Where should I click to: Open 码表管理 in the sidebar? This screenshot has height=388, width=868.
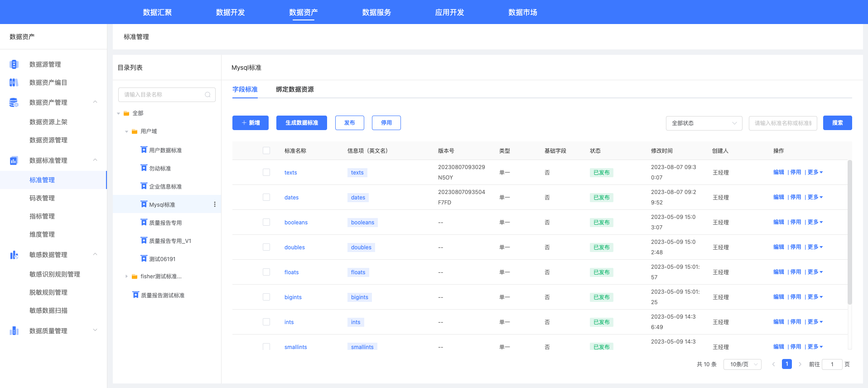[42, 198]
